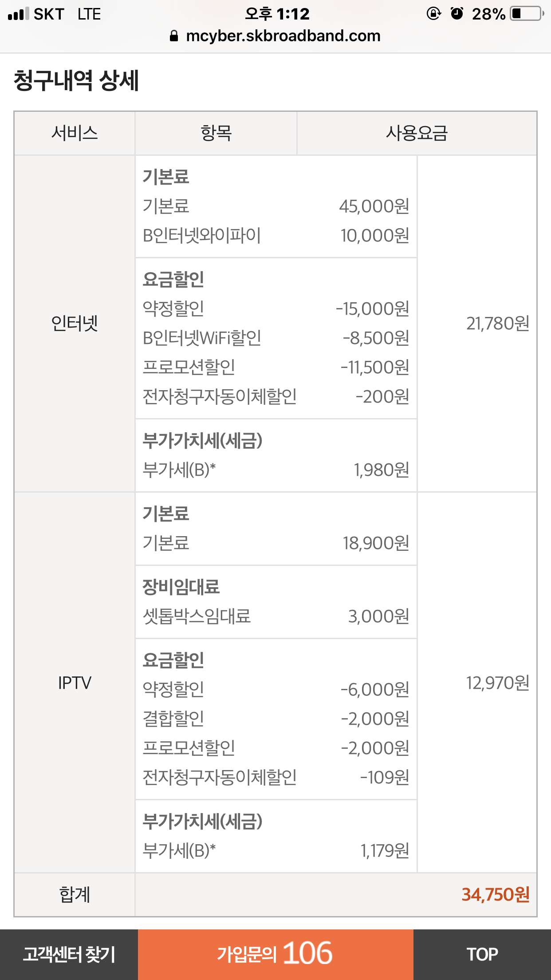Tap the 청구내역 상세 heading
The height and width of the screenshot is (980, 551).
click(76, 81)
